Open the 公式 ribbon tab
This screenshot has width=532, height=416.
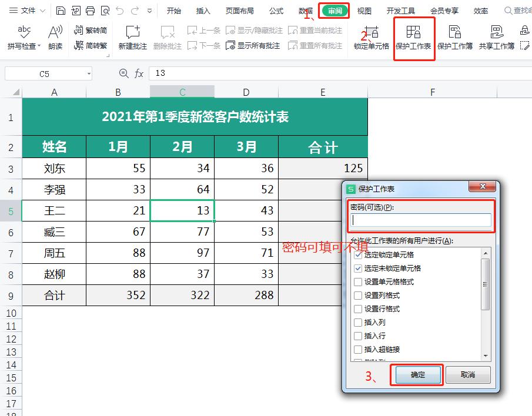(x=276, y=11)
